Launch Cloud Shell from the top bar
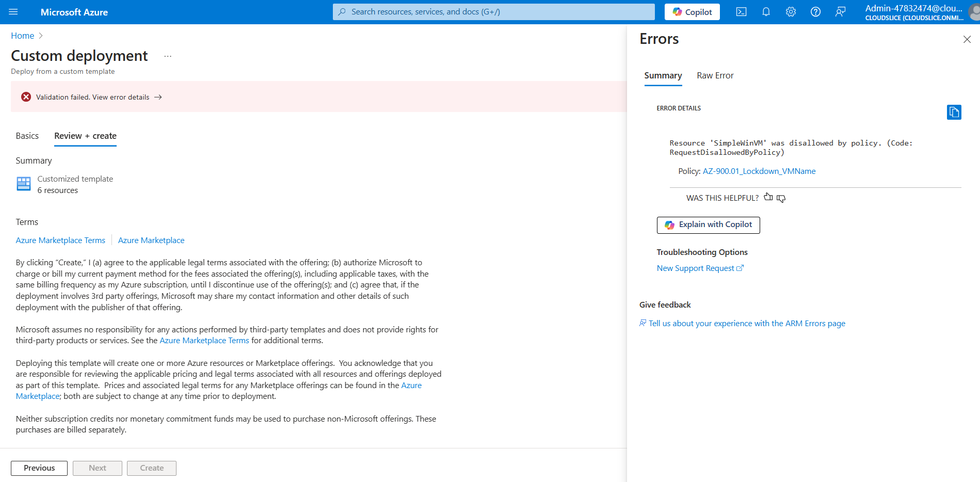Screen dimensions: 980x482 [741, 12]
